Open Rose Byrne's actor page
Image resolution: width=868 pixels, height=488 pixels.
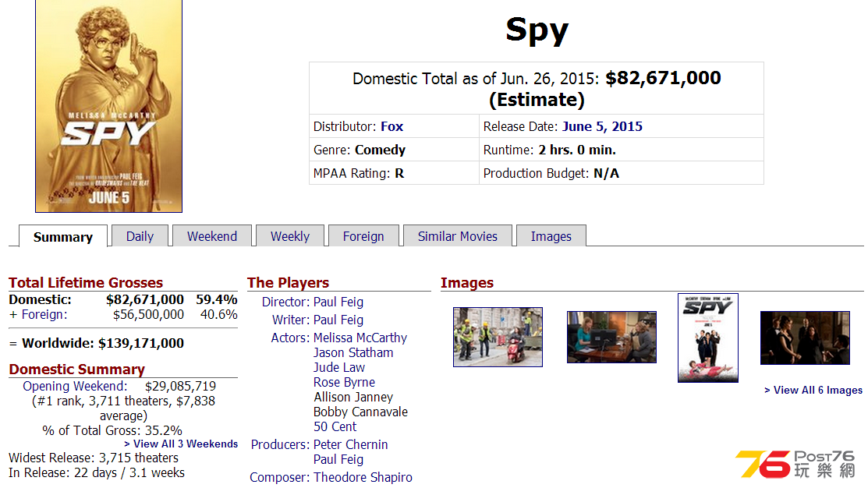coord(345,382)
